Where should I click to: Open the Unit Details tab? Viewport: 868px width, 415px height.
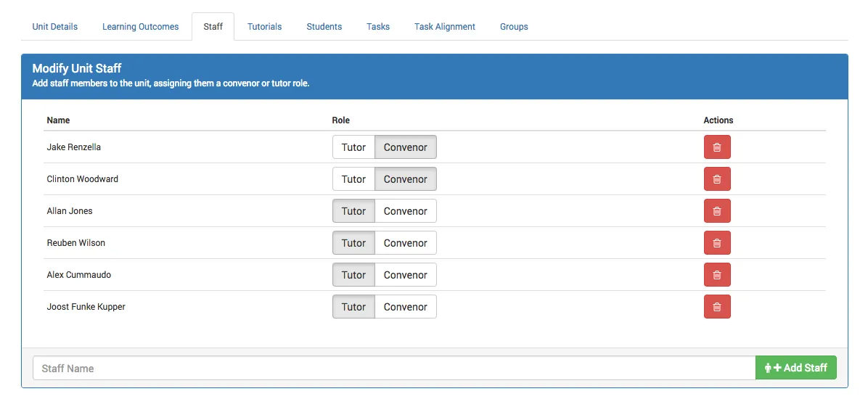point(55,27)
